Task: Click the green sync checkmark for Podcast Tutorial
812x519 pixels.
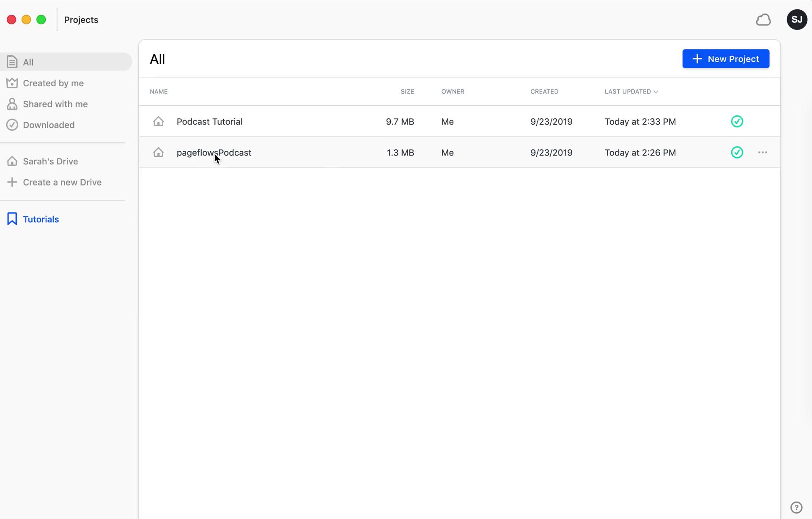Action: coord(737,121)
